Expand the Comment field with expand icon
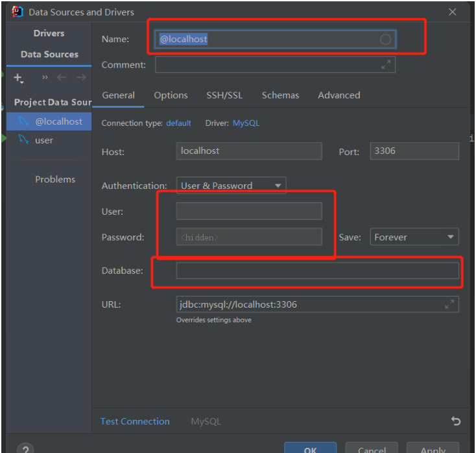Viewport: 476px width, 453px height. 386,64
